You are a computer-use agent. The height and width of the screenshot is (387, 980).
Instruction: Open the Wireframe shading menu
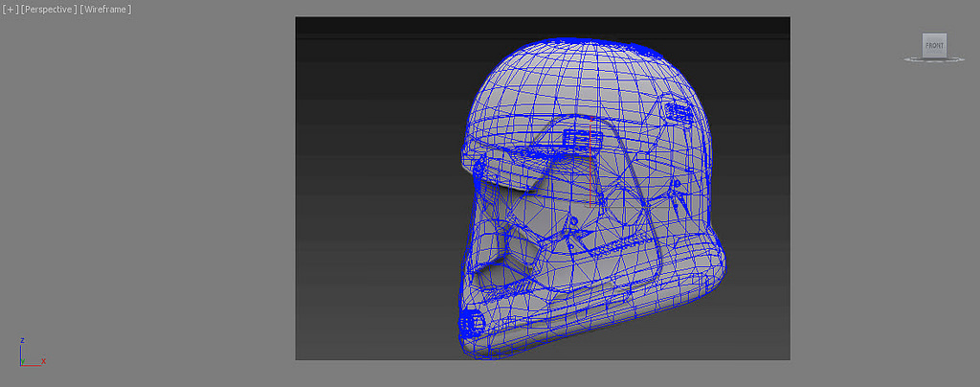click(105, 10)
